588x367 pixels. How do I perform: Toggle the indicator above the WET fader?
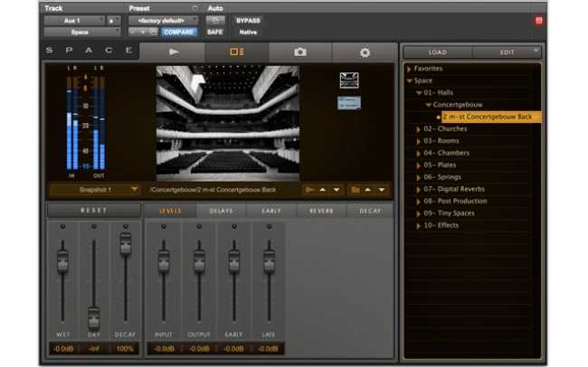[x=62, y=226]
